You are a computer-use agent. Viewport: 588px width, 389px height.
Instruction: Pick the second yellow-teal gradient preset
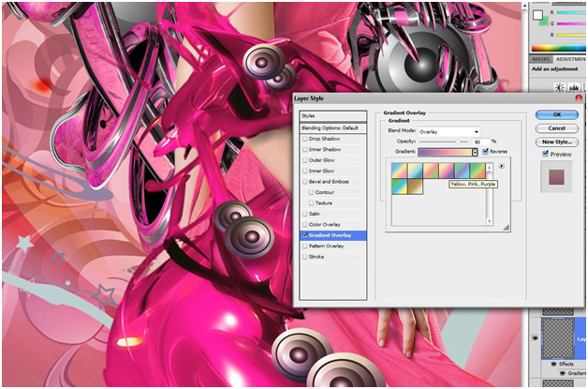[x=415, y=171]
